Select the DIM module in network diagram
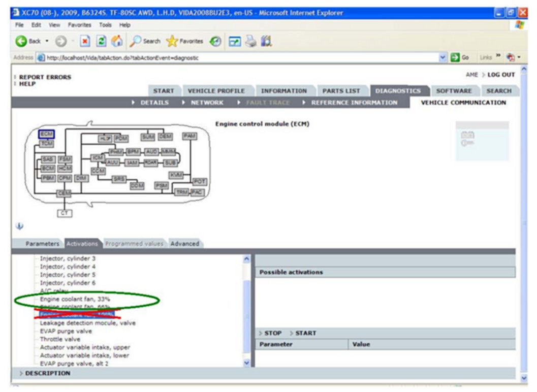Image resolution: width=537 pixels, height=392 pixels. (81, 178)
